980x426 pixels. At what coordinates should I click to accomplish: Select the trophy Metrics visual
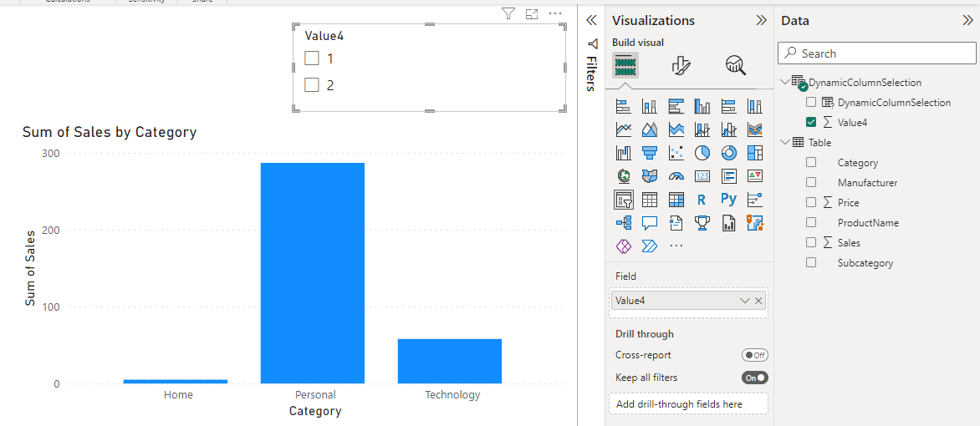(x=702, y=222)
